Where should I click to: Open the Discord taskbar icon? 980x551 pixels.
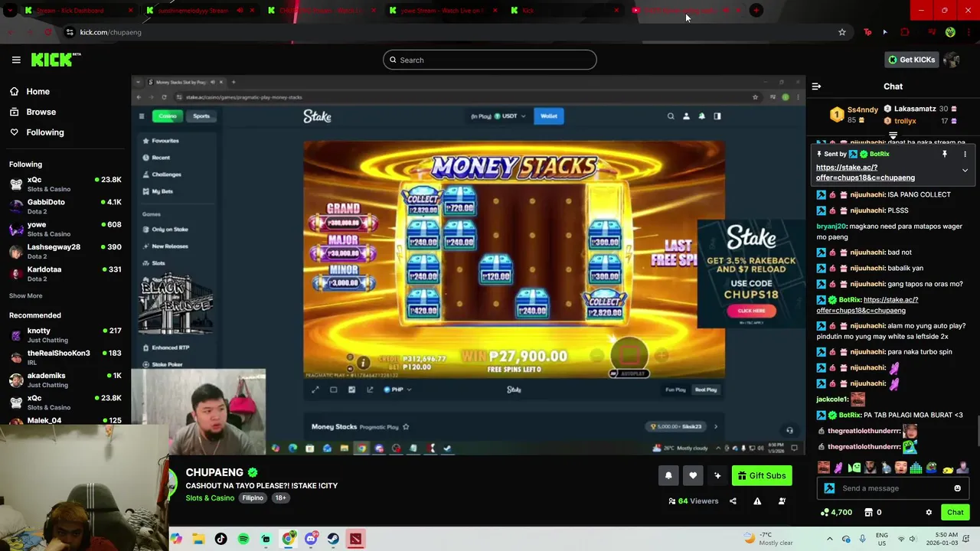click(311, 539)
